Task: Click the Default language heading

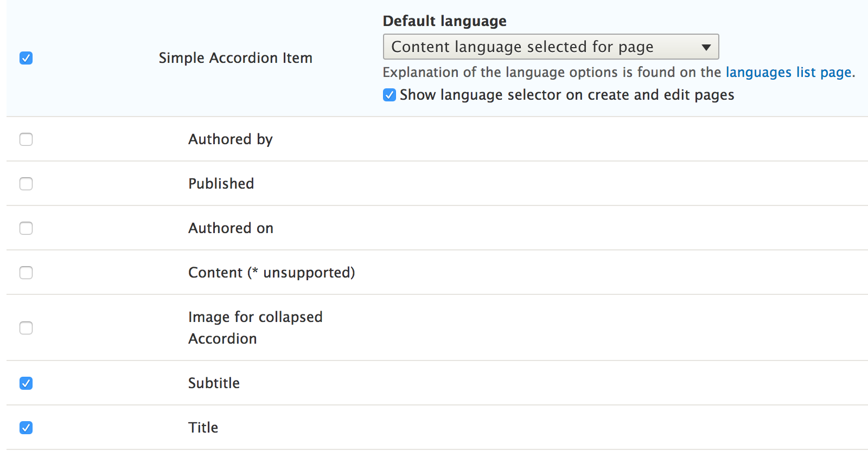Action: (x=445, y=21)
